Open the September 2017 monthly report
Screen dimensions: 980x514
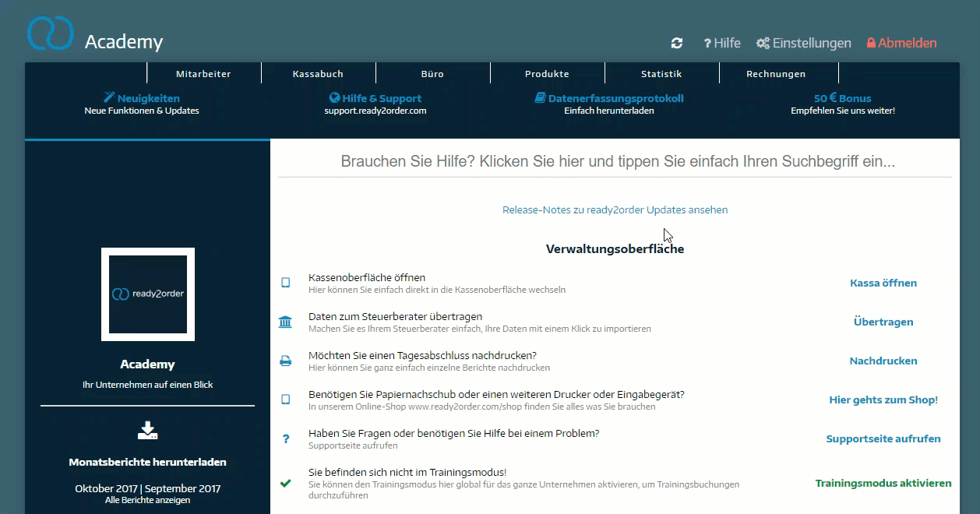[x=183, y=489]
